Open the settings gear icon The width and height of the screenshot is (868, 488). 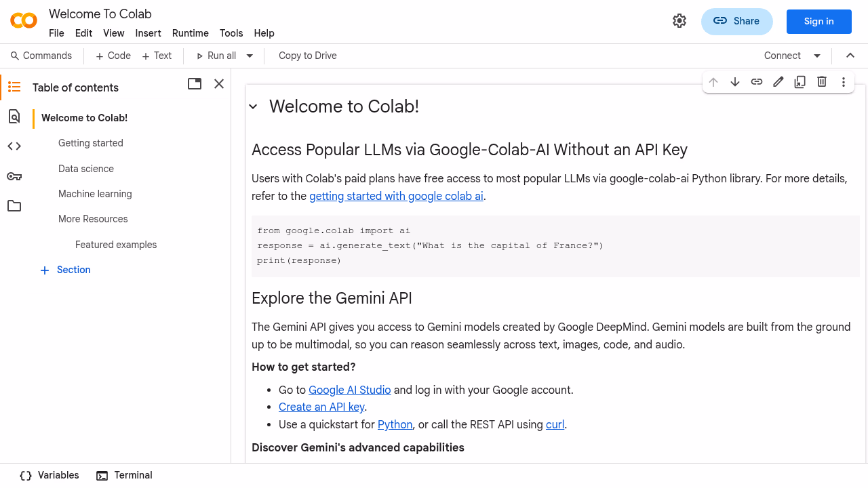[x=679, y=21]
